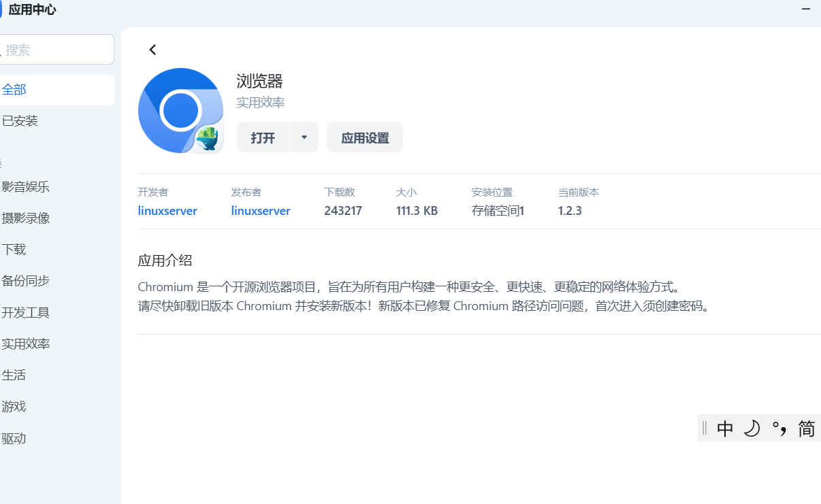Click the 发布者 column label
The height and width of the screenshot is (504, 821).
click(246, 192)
